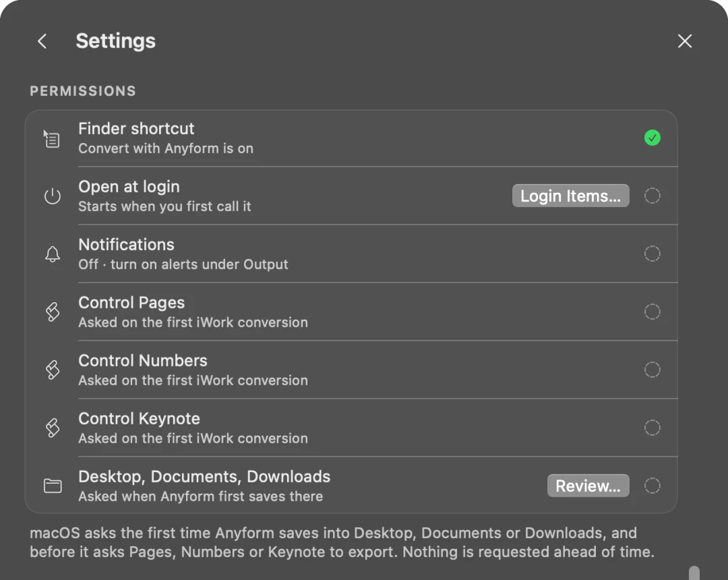Click the macOS permissions footnote paragraph
The image size is (728, 580).
342,542
